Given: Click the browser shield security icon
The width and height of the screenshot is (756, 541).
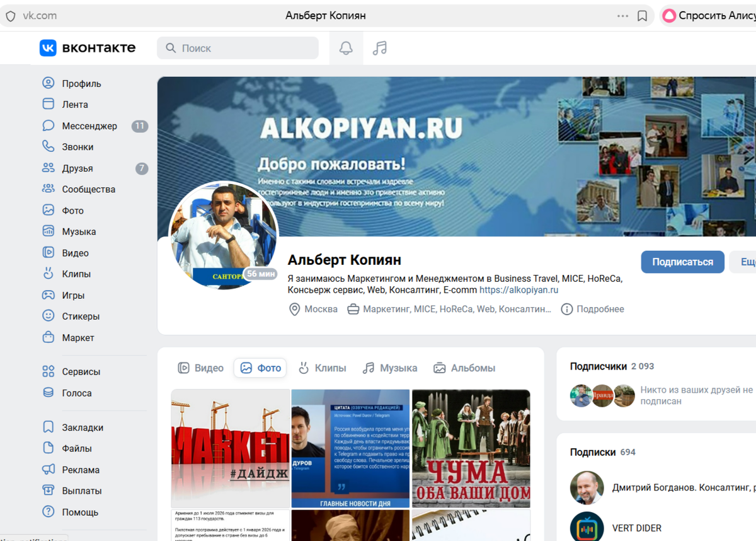Looking at the screenshot, I should pyautogui.click(x=11, y=16).
